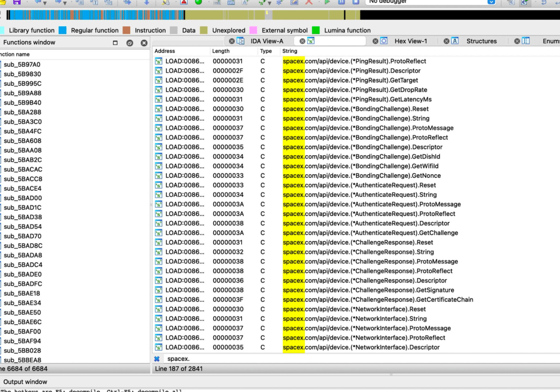Close the Functions window panel
Screen dimensions: 560x392
click(x=144, y=43)
